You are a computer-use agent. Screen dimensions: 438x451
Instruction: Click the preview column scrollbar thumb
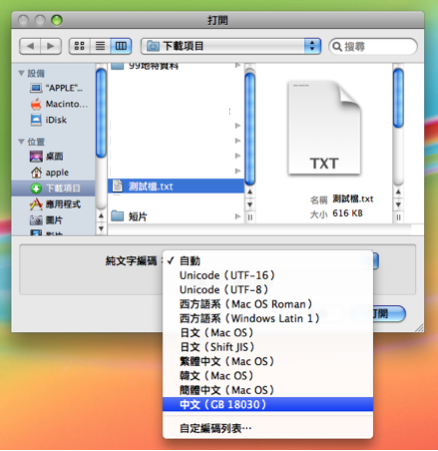(x=398, y=98)
